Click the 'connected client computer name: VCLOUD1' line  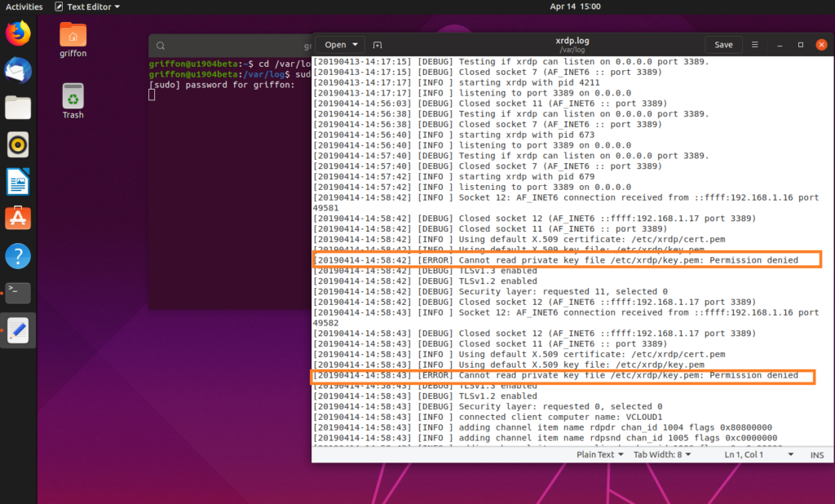tap(488, 417)
